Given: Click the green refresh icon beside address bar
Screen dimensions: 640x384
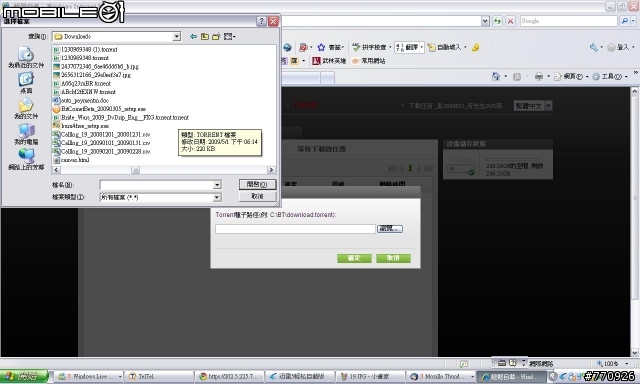Looking at the screenshot, I should (x=497, y=21).
